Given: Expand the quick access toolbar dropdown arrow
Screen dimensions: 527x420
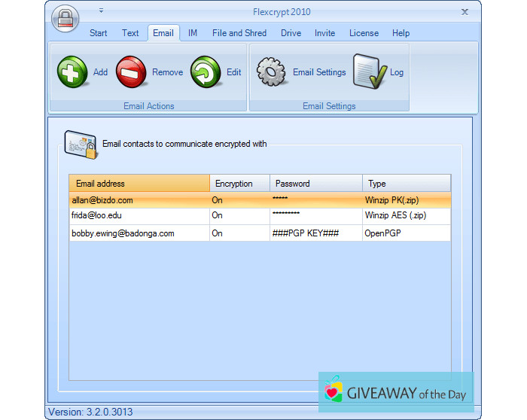Looking at the screenshot, I should click(x=101, y=11).
